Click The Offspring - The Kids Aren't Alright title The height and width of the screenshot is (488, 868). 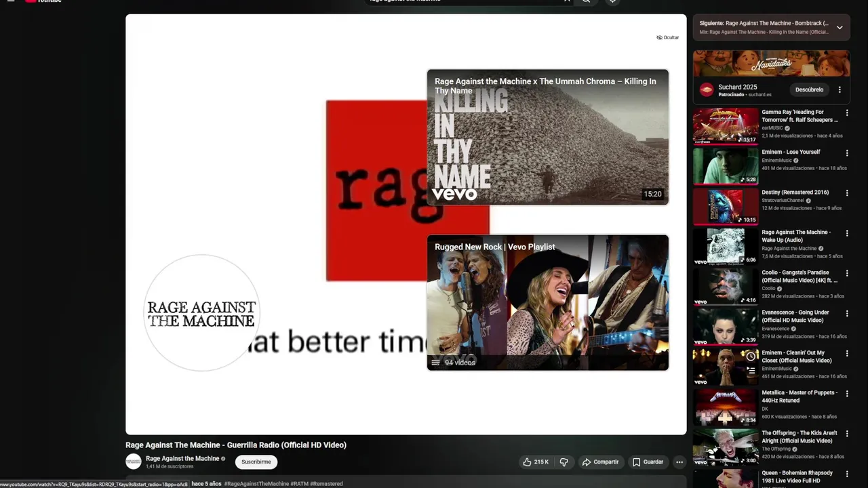[800, 436]
